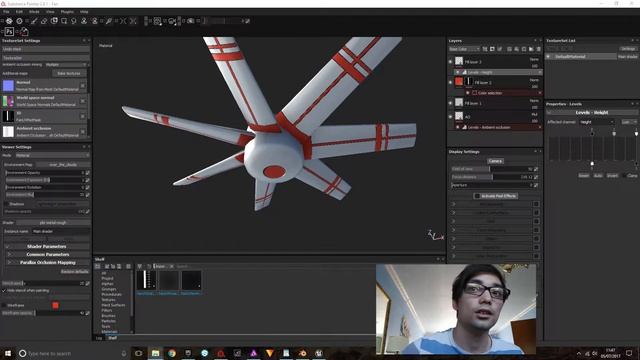Click the first circular toolbar icon

coord(9,21)
